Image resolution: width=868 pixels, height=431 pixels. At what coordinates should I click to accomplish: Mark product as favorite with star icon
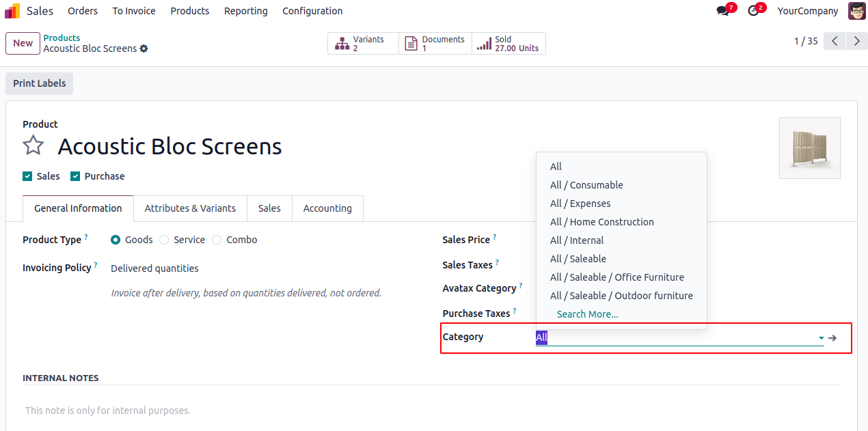pos(33,145)
